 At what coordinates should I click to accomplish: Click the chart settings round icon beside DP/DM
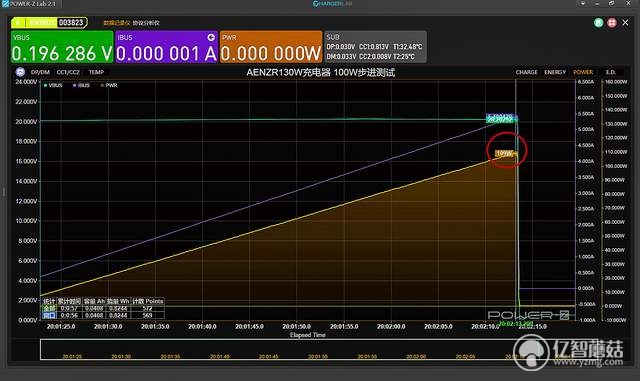point(20,72)
